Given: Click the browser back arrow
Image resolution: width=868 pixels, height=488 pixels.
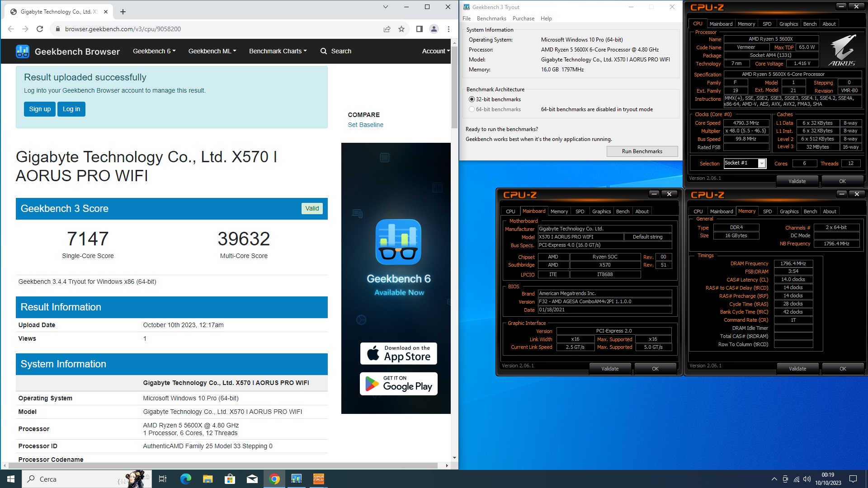Looking at the screenshot, I should 11,29.
